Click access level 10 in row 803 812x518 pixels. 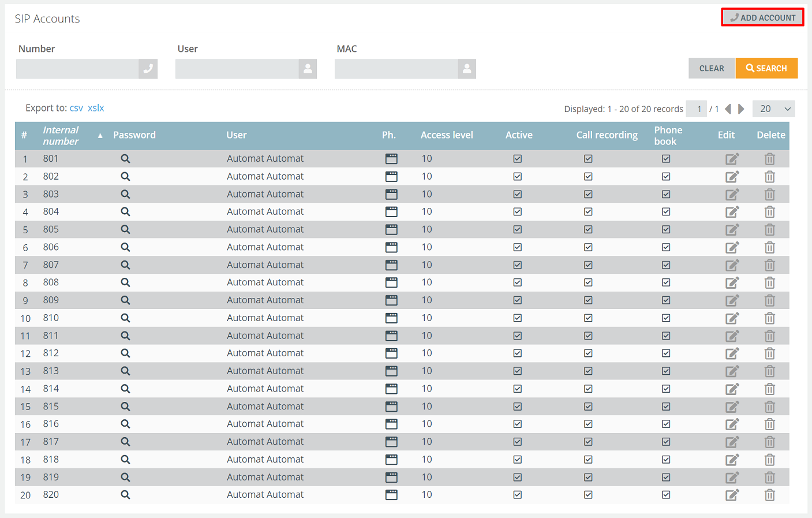[426, 195]
